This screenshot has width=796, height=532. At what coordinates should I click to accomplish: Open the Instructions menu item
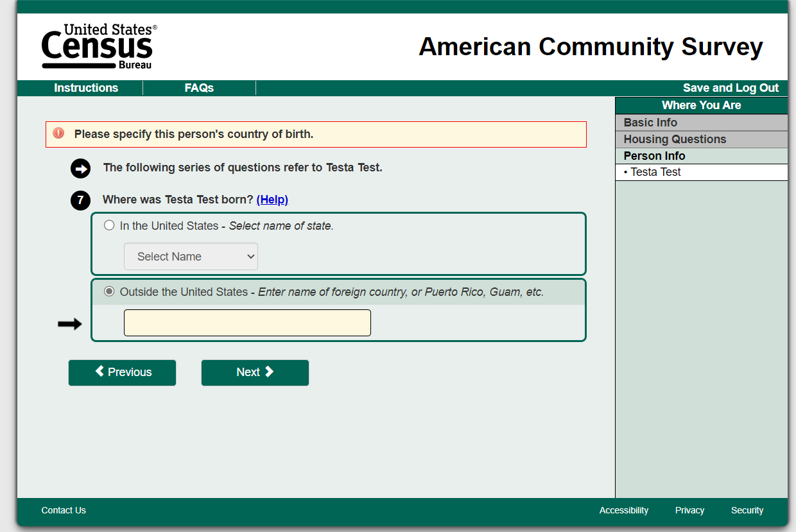pos(86,88)
